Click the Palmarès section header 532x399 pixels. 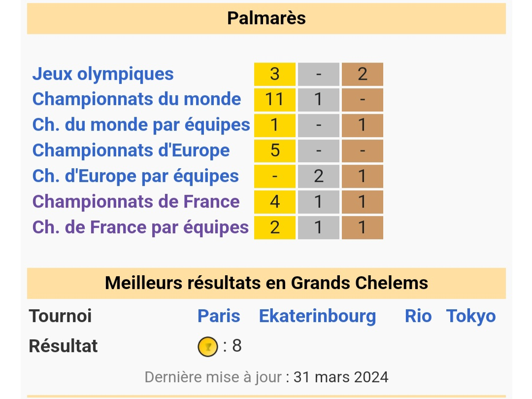coord(266,18)
